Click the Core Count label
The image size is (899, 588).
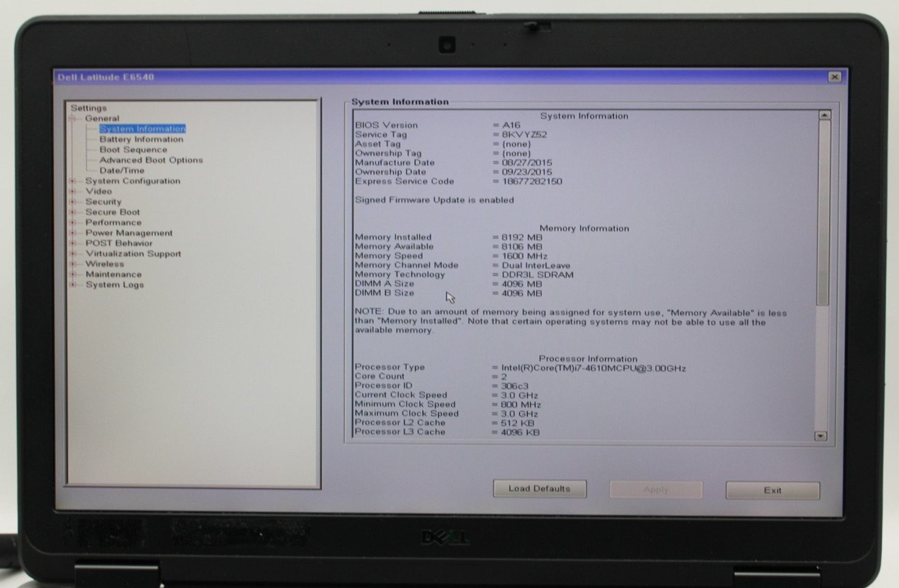pos(379,376)
